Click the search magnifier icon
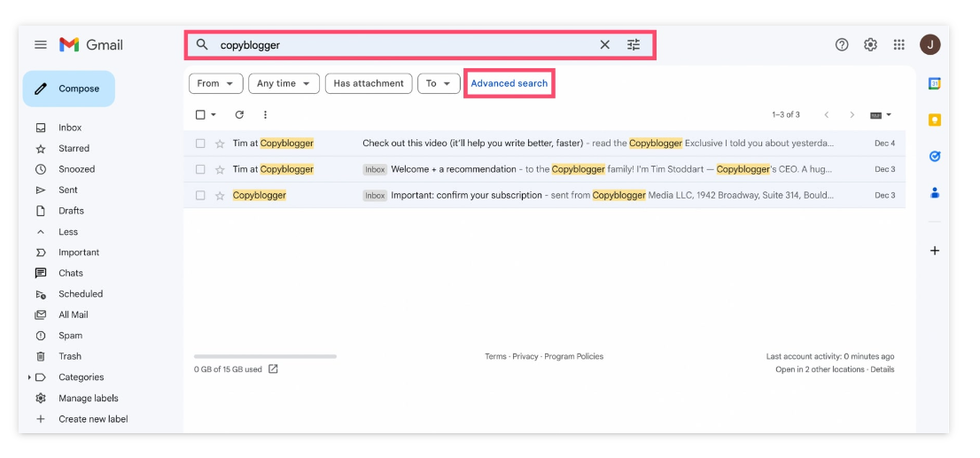 202,44
